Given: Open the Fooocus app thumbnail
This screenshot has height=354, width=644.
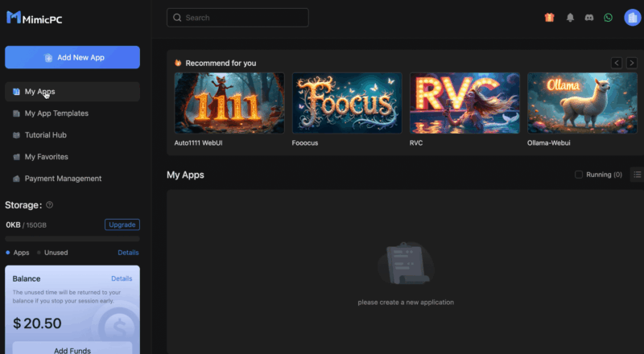Looking at the screenshot, I should pos(347,103).
